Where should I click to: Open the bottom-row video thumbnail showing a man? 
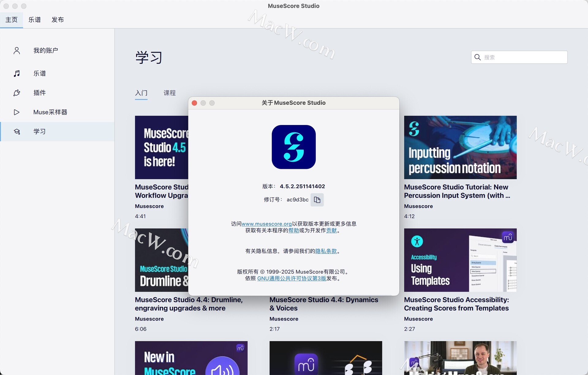460,358
